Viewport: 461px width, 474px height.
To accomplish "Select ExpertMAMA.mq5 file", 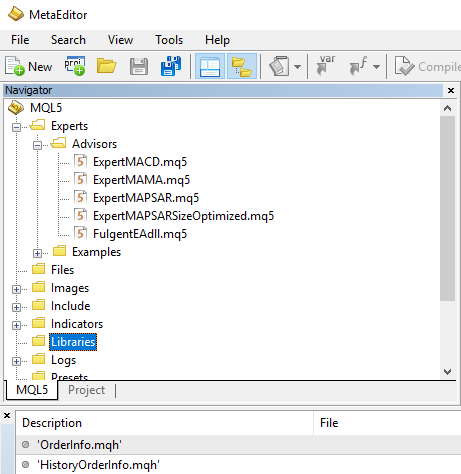I will click(x=141, y=180).
